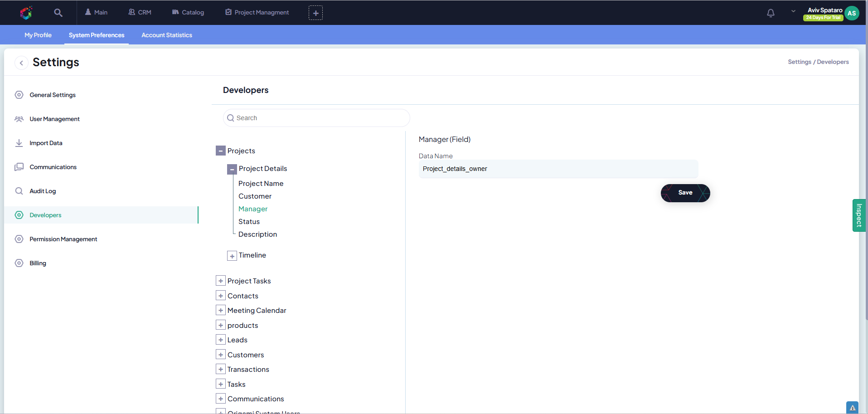Open the Catalog workspace menu

click(188, 12)
